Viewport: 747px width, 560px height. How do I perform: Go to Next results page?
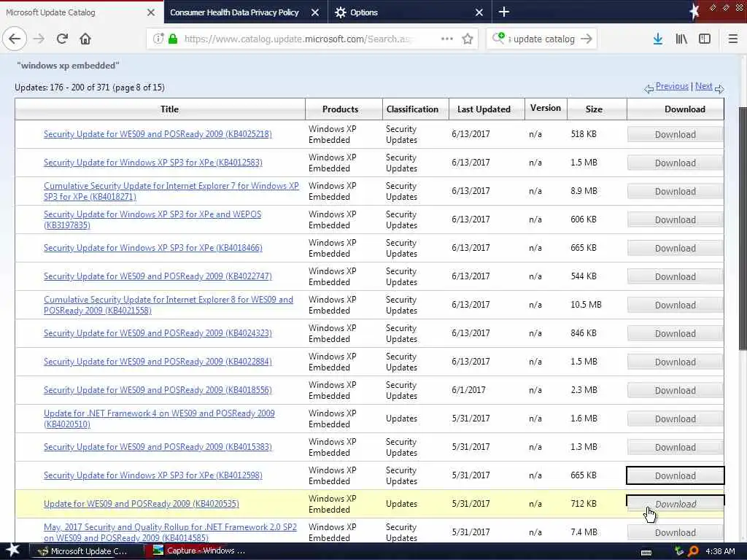click(x=704, y=86)
